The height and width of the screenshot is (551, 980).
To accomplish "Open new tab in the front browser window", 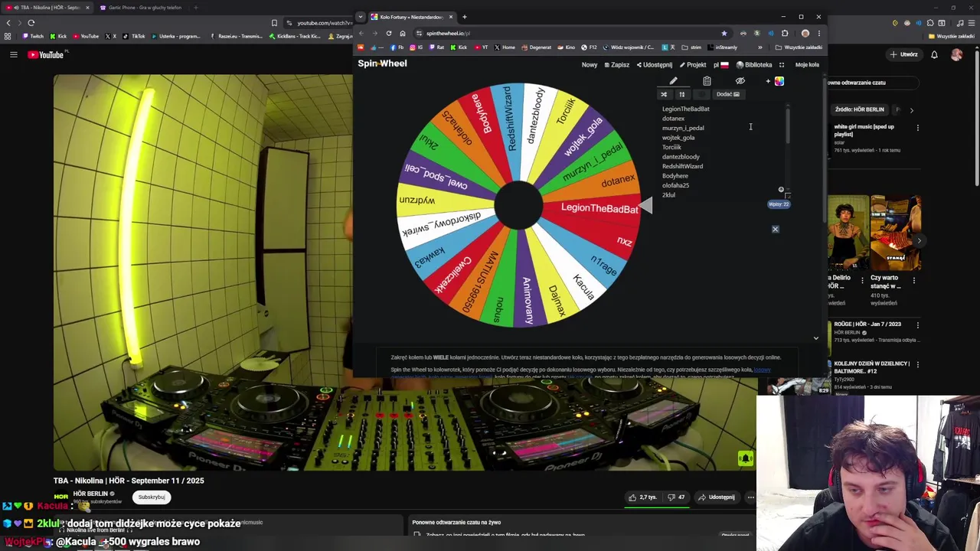I will (x=464, y=17).
